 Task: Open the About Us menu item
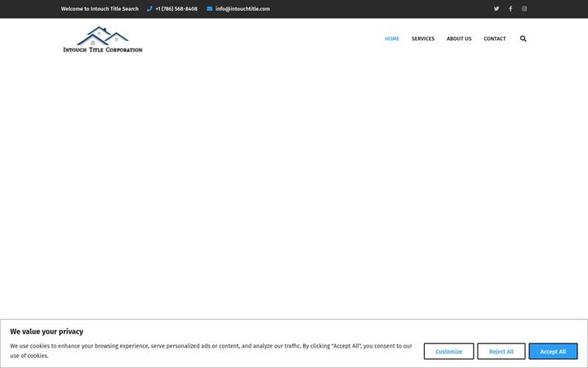(x=459, y=38)
